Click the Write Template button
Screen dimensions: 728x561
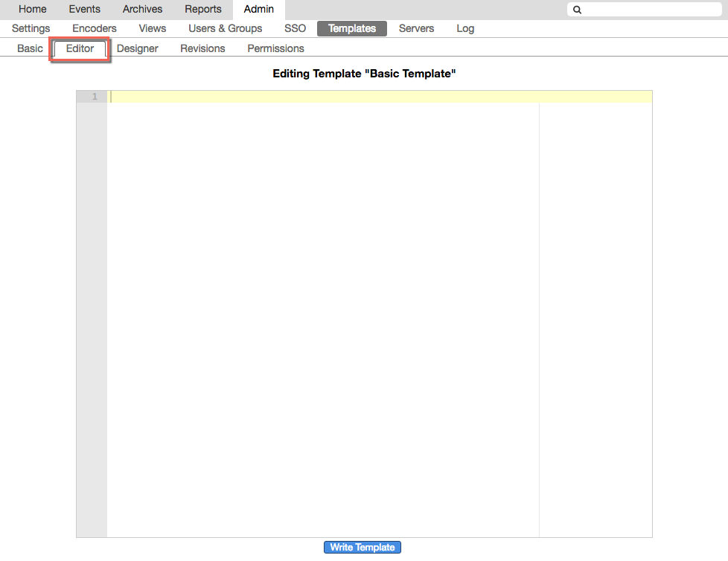[x=363, y=548]
